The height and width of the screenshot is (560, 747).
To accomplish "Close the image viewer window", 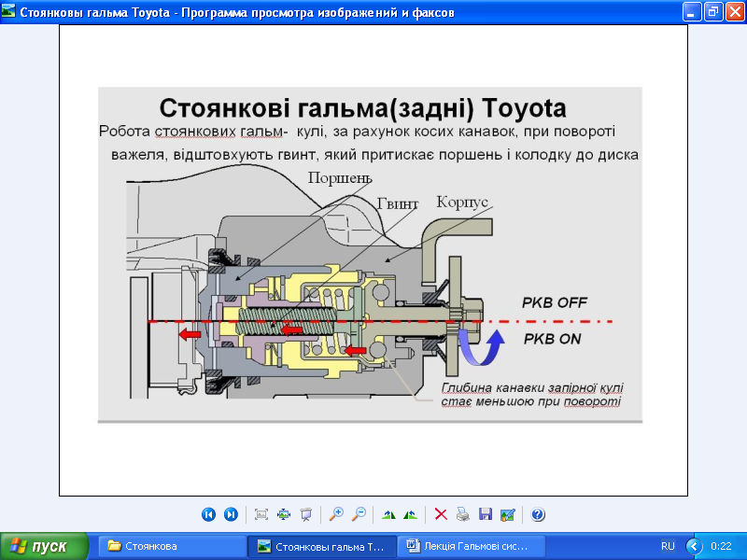I will (x=735, y=12).
